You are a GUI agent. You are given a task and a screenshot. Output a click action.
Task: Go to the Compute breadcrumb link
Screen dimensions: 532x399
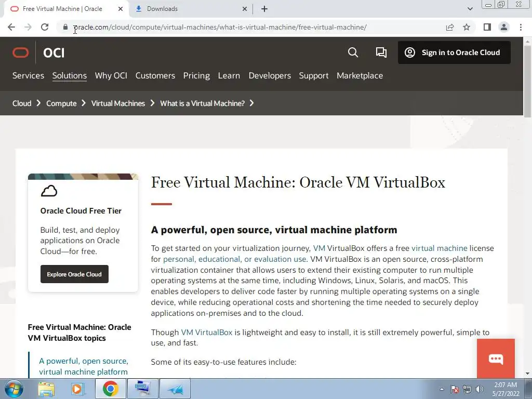61,103
